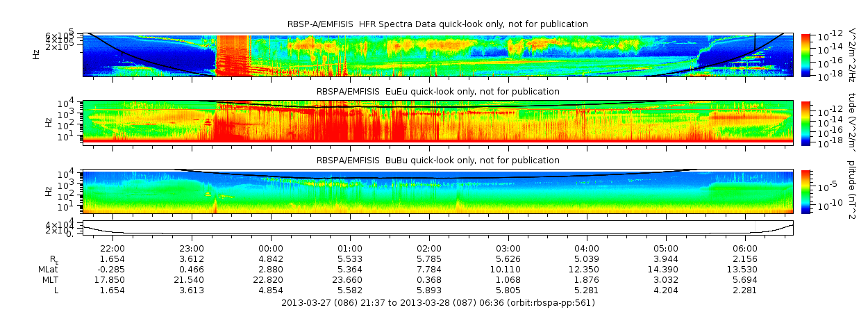Click the BuBu quick-look plot title

click(x=437, y=160)
